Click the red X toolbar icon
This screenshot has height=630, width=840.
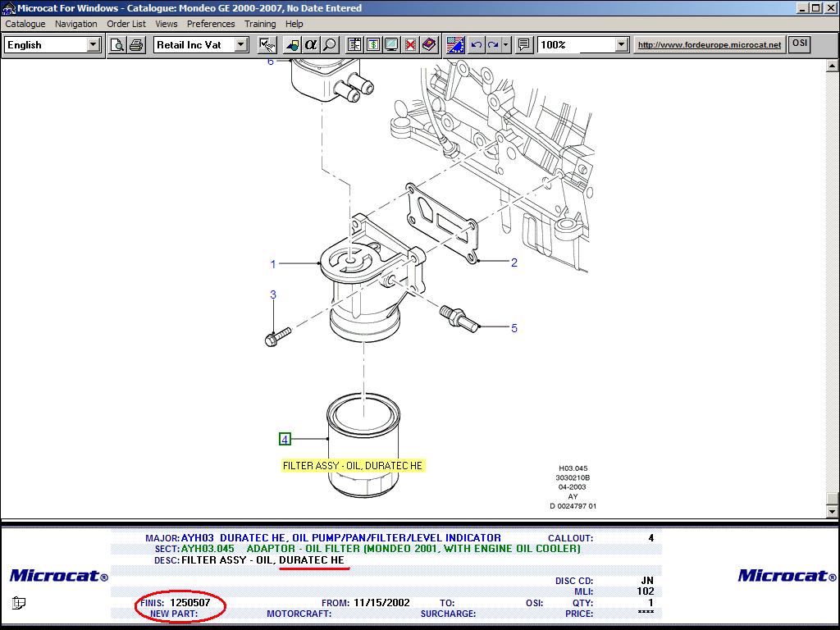[x=410, y=45]
